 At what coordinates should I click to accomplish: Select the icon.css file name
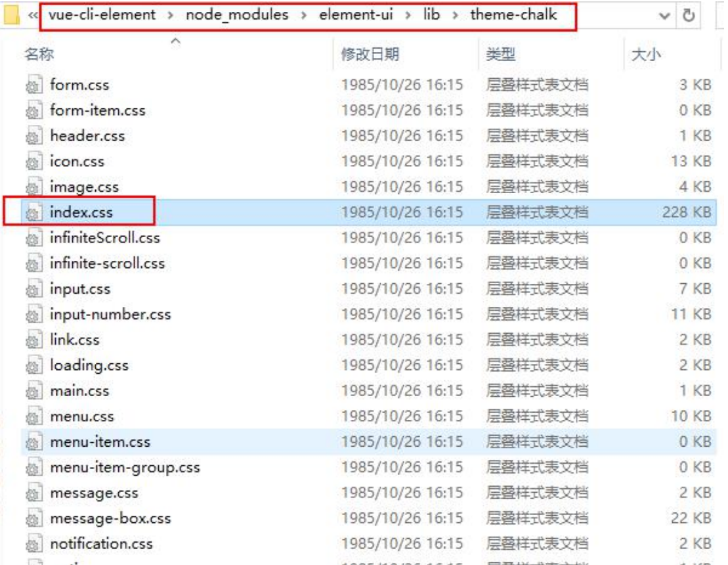77,162
